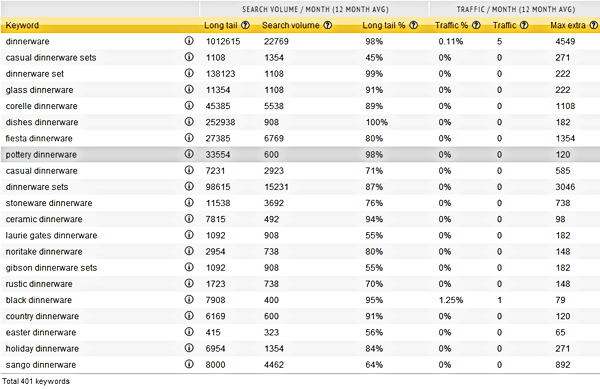Image resolution: width=600 pixels, height=389 pixels.
Task: Open info icon for noritake dinnerware
Action: click(189, 251)
